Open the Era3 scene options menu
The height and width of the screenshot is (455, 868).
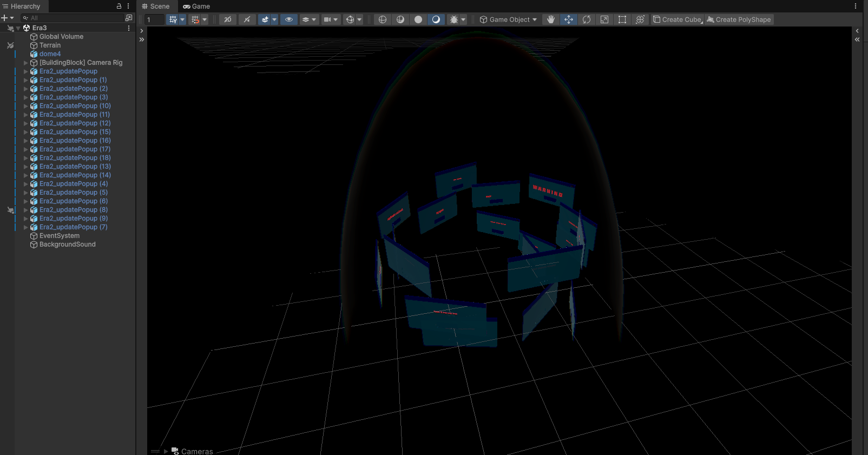129,28
